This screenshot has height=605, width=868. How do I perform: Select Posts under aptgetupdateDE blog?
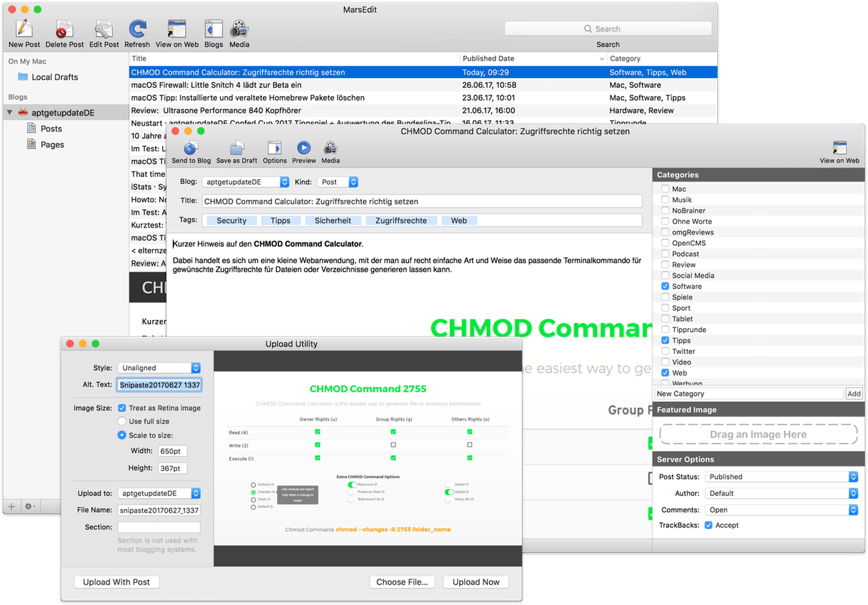coord(51,128)
